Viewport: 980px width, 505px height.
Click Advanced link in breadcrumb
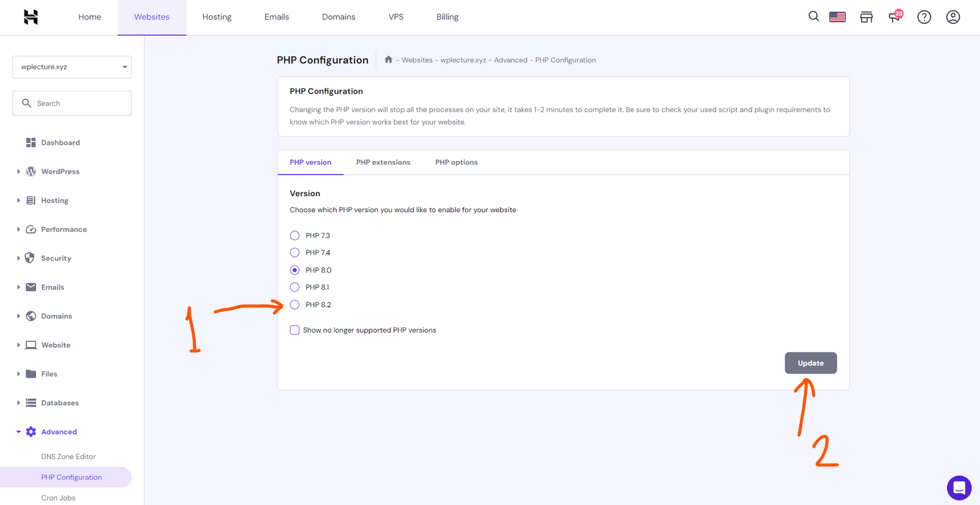coord(511,60)
